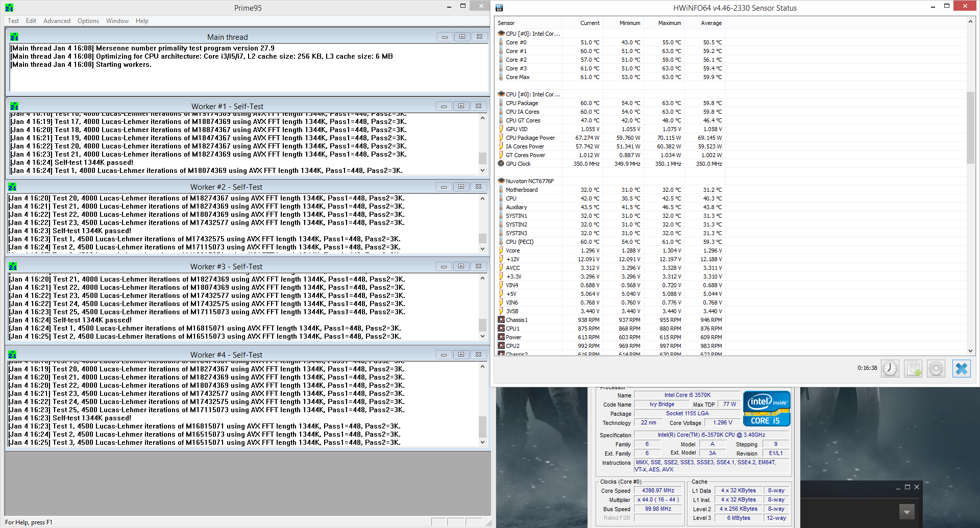Click the thermometer icon for CPU Package
Screen dimensions: 980x528
coord(501,103)
